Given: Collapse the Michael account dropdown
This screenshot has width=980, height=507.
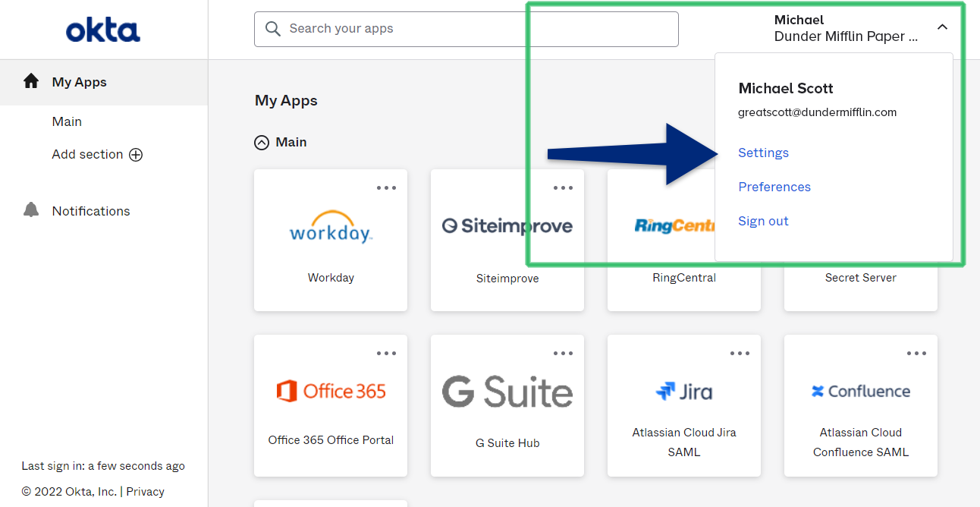Looking at the screenshot, I should coord(942,27).
